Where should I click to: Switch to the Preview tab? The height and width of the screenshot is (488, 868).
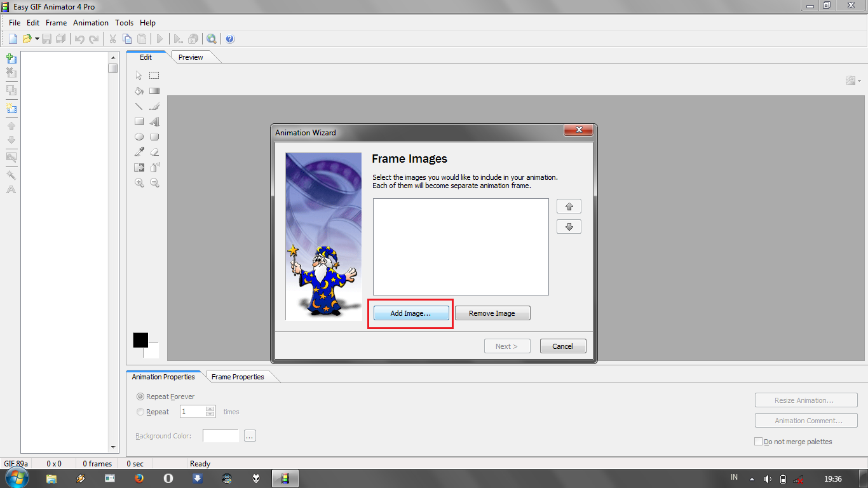tap(191, 57)
